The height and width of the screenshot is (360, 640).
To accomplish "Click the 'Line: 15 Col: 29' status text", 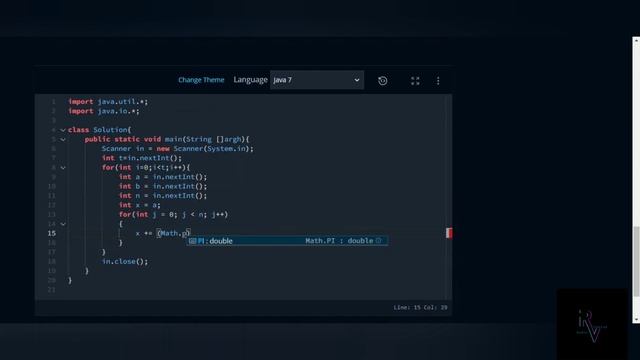I will (x=420, y=307).
